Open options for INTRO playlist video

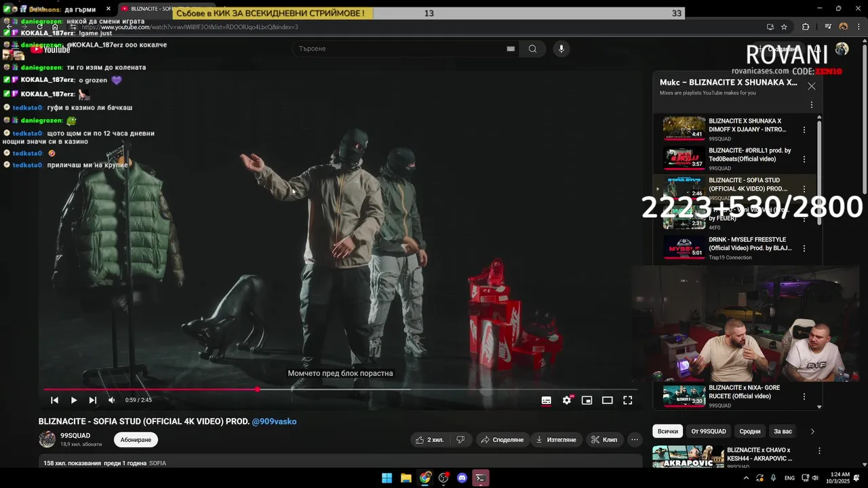[804, 129]
